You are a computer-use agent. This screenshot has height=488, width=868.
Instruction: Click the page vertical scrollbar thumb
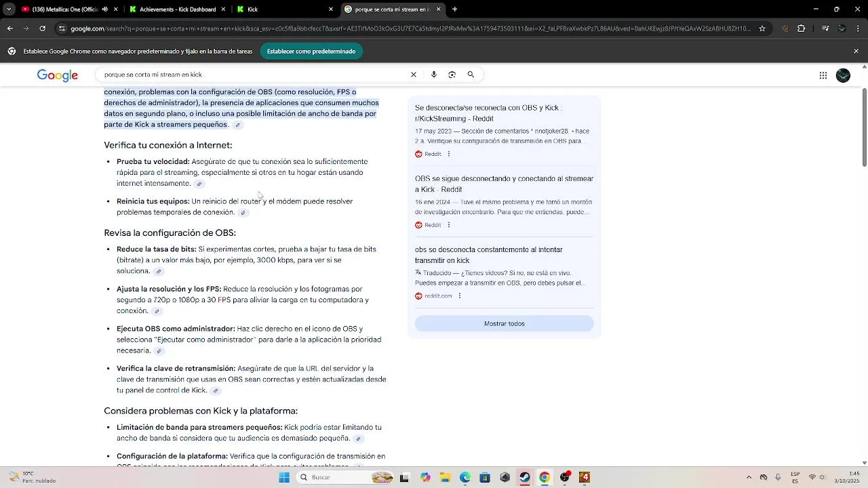click(865, 127)
